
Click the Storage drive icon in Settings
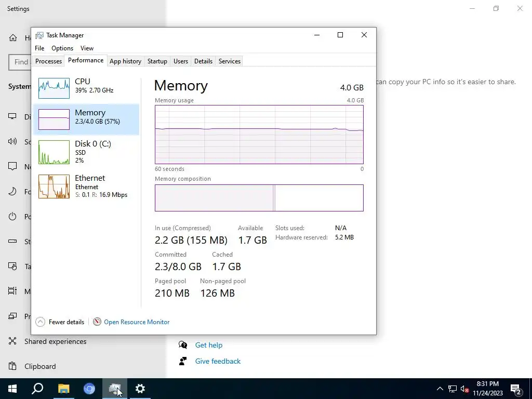pos(12,241)
